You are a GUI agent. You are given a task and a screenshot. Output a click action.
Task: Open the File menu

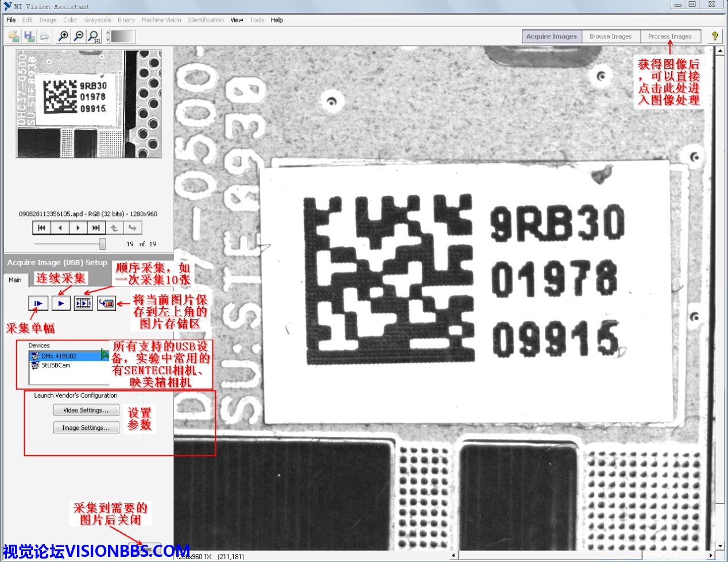click(11, 20)
